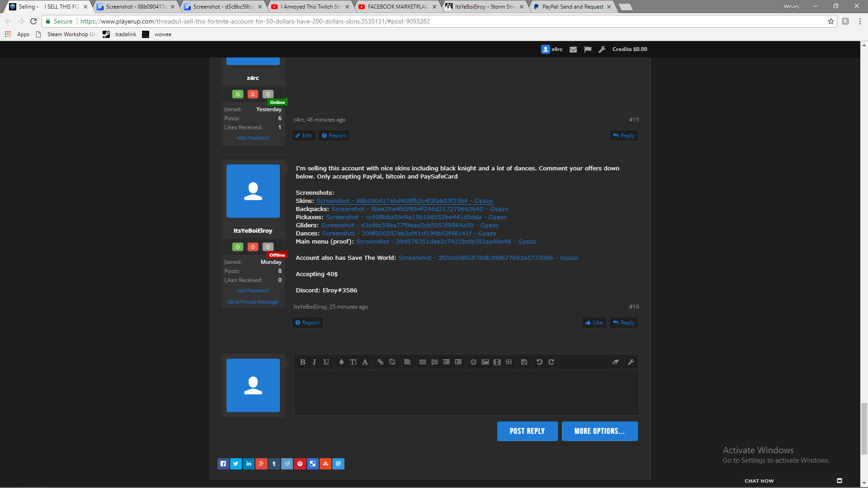Open the font size dropdown
868x488 pixels.
(x=353, y=362)
